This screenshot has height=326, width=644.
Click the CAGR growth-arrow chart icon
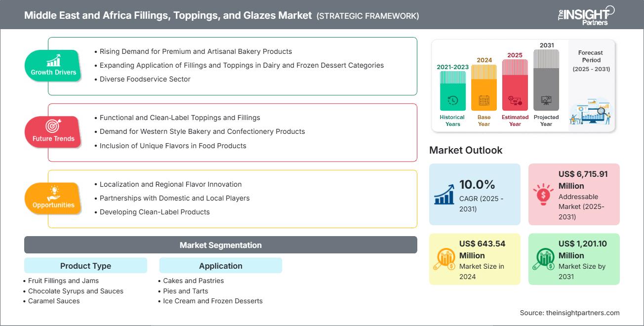click(444, 195)
